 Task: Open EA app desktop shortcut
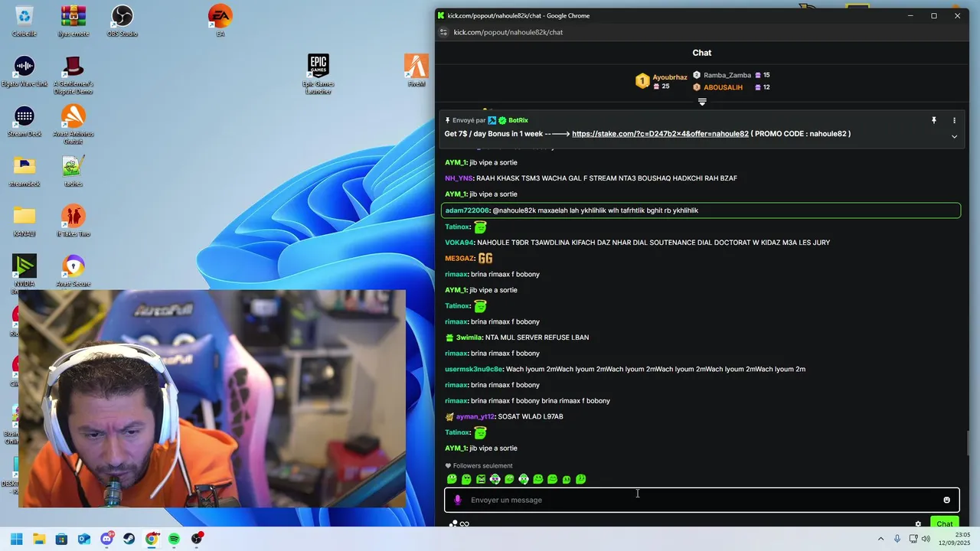[220, 21]
